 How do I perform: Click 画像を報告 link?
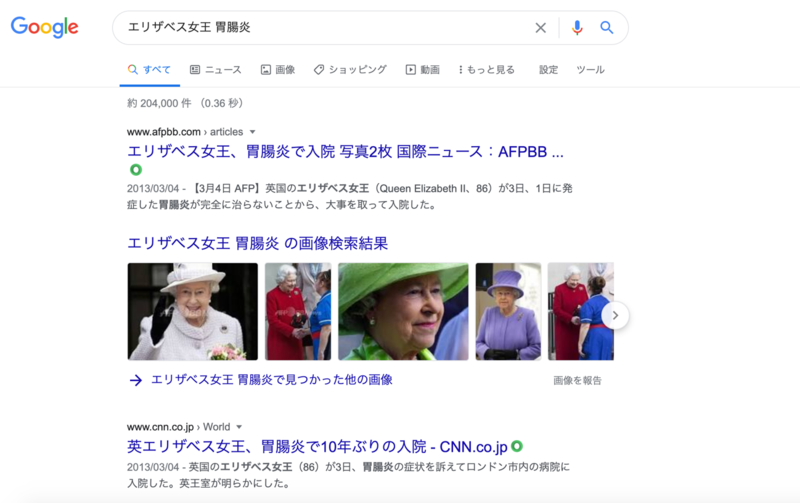click(578, 380)
